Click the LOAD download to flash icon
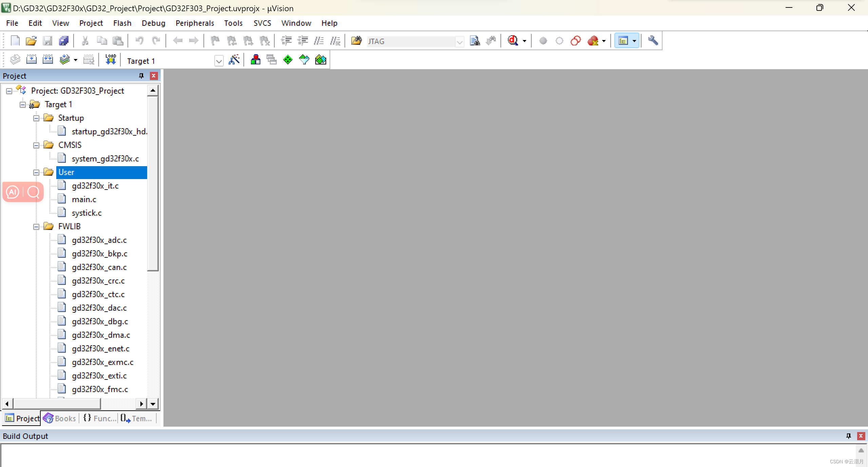Viewport: 868px width, 467px height. [x=111, y=60]
